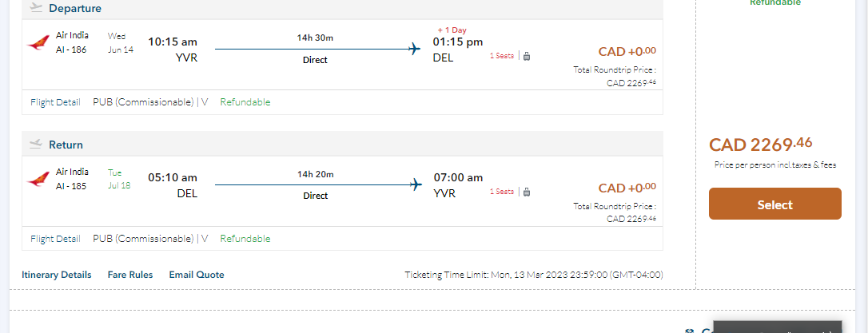Click the airplane icon on DEL to YVR route
The image size is (868, 333).
415,184
